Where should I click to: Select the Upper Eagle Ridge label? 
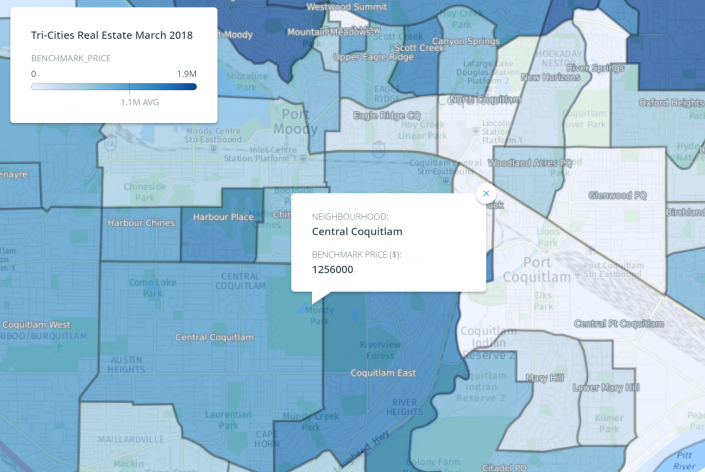tap(373, 57)
